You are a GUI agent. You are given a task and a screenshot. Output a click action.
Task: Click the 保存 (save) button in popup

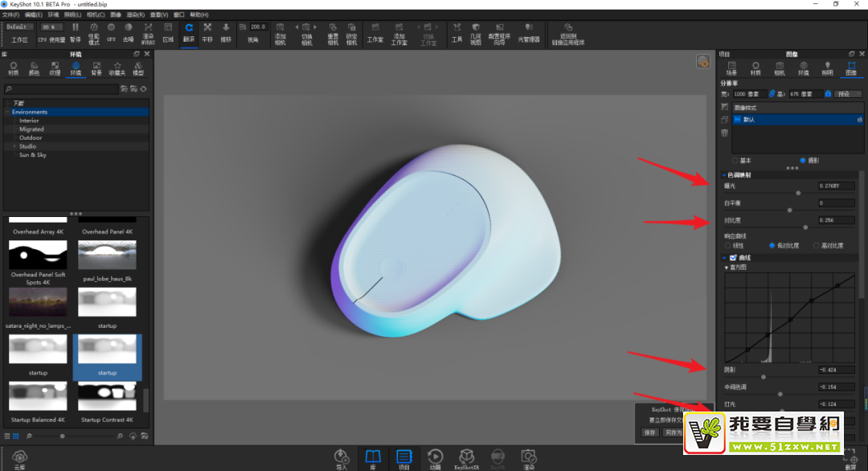pos(650,432)
